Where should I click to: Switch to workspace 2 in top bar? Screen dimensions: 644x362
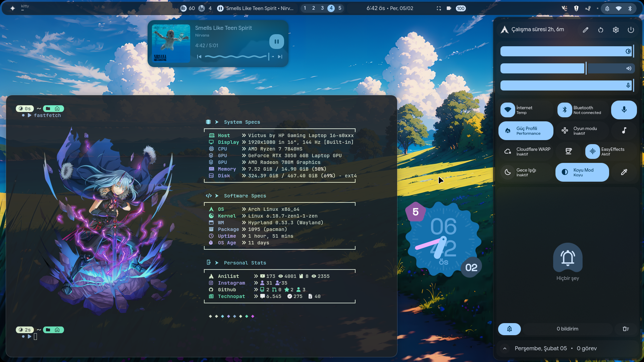coord(314,8)
